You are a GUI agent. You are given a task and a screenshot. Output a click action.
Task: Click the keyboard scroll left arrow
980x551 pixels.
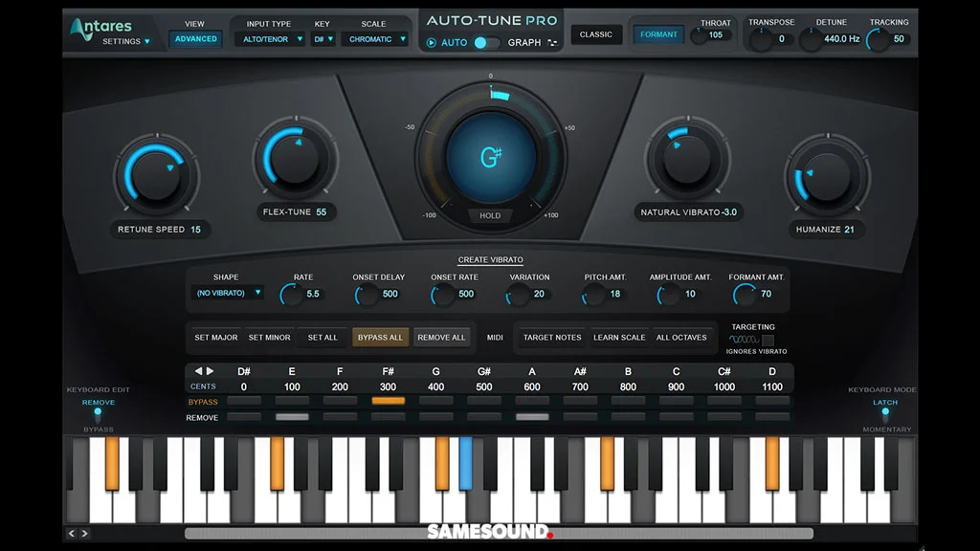[x=71, y=533]
